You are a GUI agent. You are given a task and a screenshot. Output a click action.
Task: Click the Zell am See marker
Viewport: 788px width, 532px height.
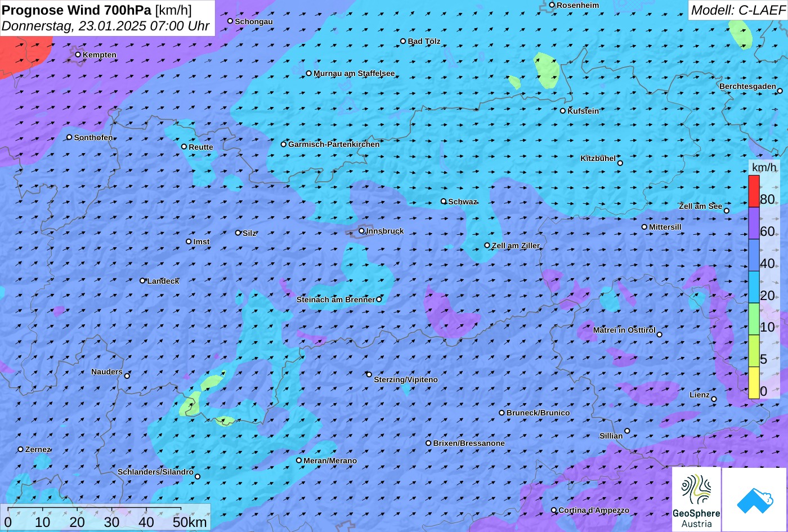pyautogui.click(x=727, y=211)
